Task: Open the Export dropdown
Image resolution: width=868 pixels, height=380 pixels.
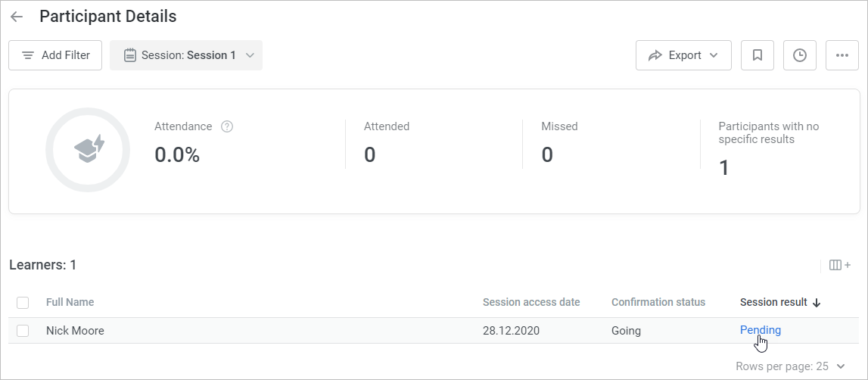Action: coord(683,55)
